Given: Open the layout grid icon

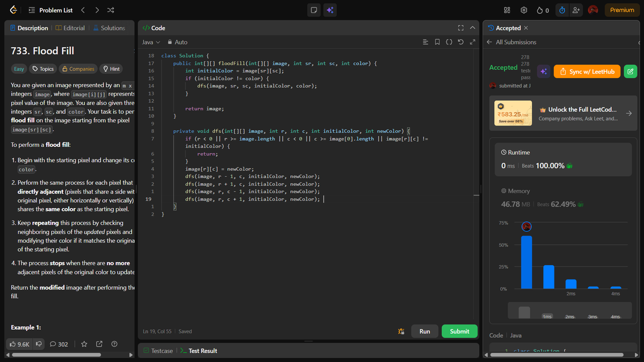Looking at the screenshot, I should pyautogui.click(x=507, y=10).
